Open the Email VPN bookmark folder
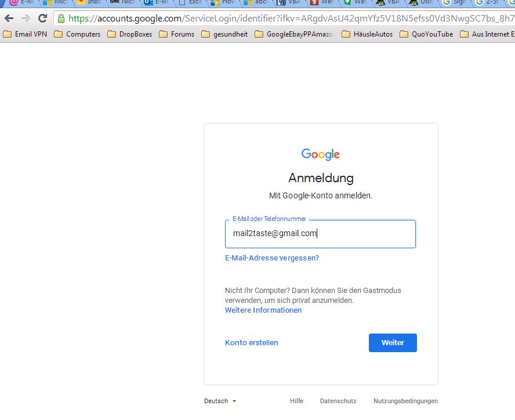Image resolution: width=515 pixels, height=420 pixels. (x=25, y=34)
